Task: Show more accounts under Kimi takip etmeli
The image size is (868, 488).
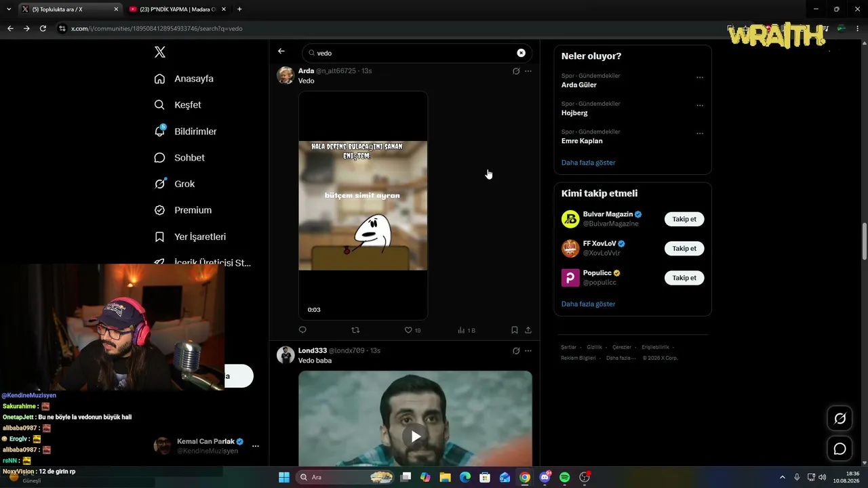Action: [x=589, y=304]
